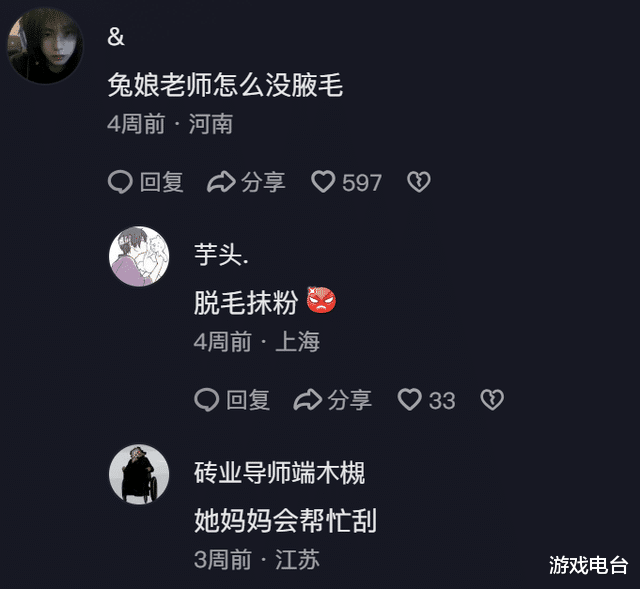Click the reply bubble icon under & comment
This screenshot has width=640, height=589.
tap(120, 182)
